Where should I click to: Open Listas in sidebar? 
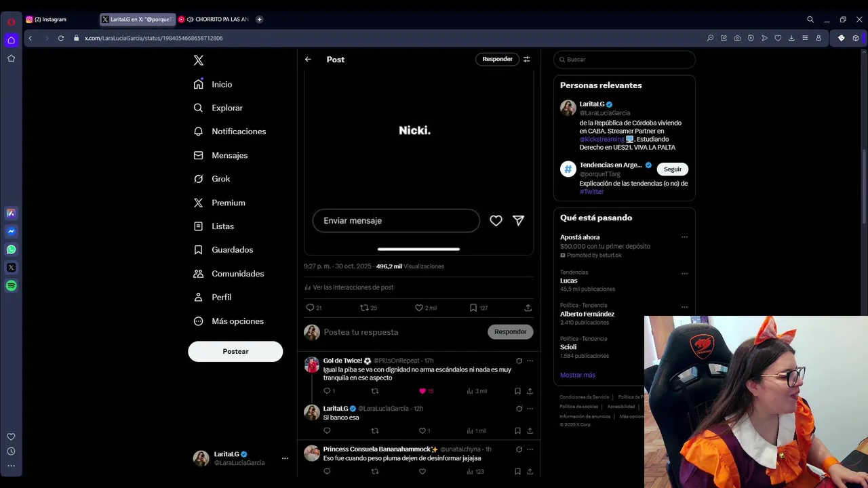tap(214, 226)
